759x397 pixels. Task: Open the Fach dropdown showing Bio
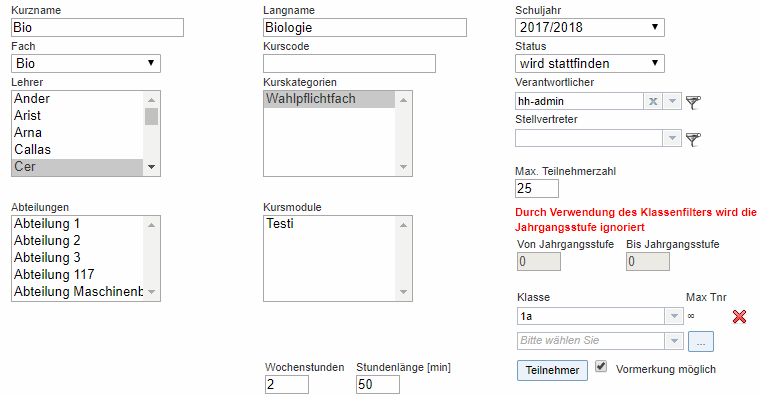coord(86,63)
